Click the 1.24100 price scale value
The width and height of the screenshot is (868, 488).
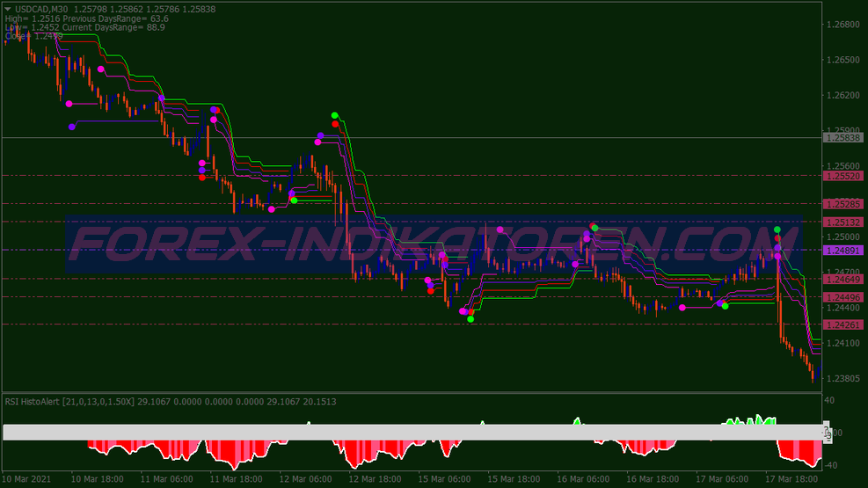pyautogui.click(x=843, y=343)
